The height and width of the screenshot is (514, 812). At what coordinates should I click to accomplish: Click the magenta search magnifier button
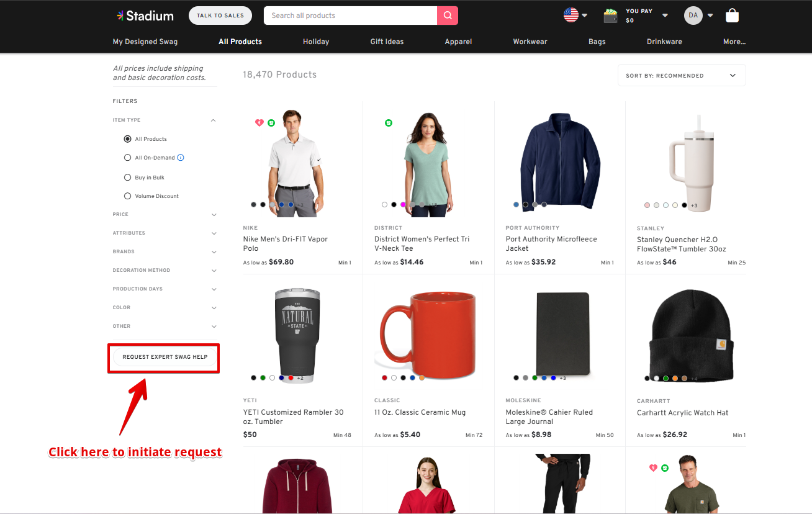[447, 16]
